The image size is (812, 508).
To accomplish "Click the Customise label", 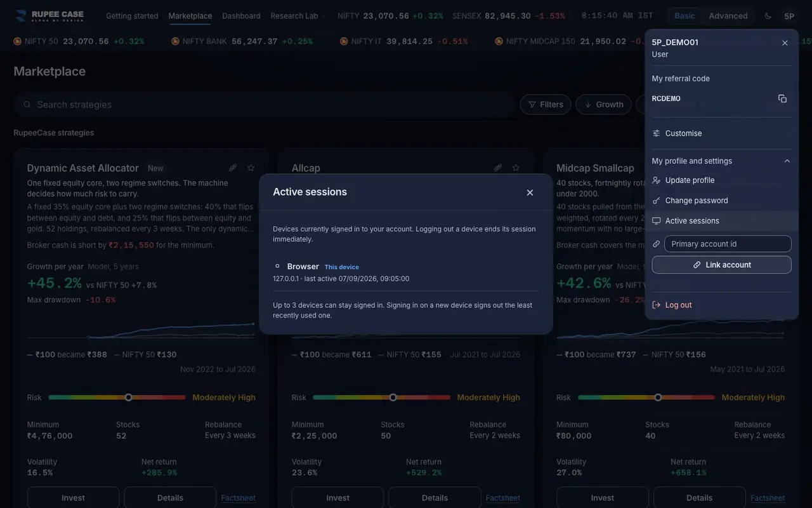I will click(x=683, y=133).
